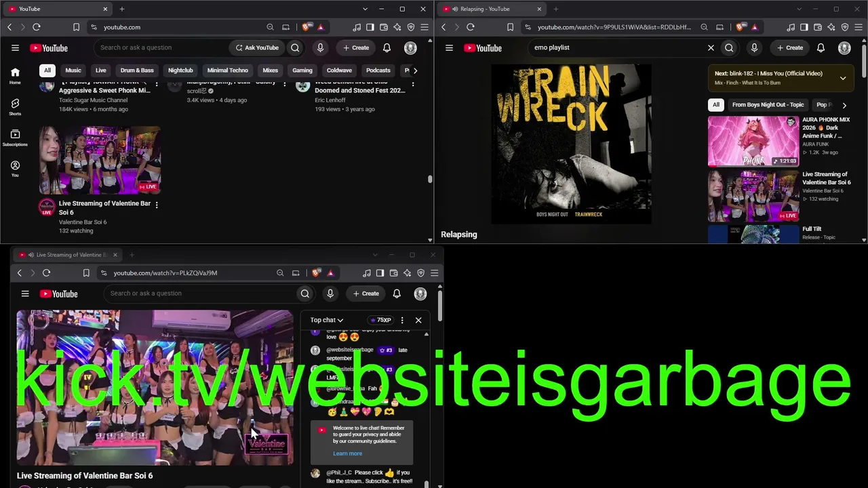The width and height of the screenshot is (868, 488).
Task: Click the zoom magnifier icon in the Relapsing window address bar
Action: [x=704, y=27]
